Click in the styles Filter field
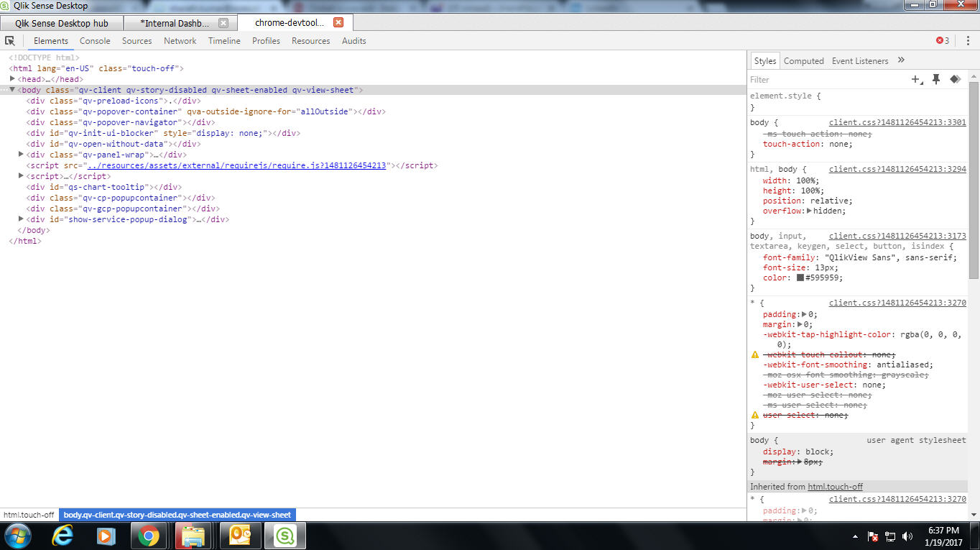Image resolution: width=980 pixels, height=550 pixels. click(826, 80)
